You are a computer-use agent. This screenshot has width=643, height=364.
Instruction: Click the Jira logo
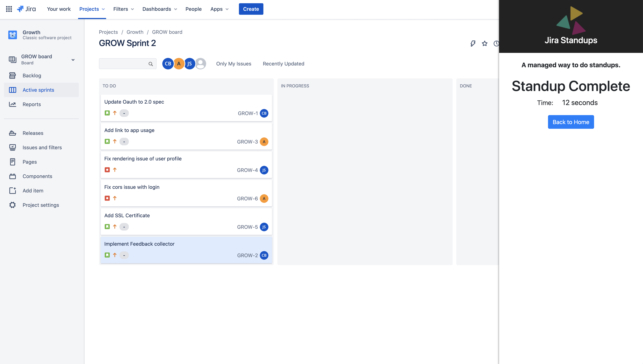pos(26,9)
